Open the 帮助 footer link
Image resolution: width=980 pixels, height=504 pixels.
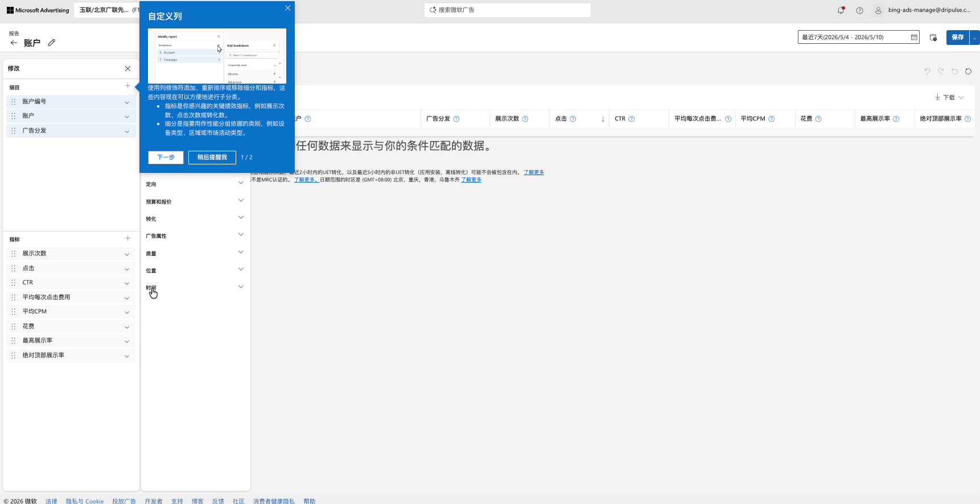tap(309, 501)
